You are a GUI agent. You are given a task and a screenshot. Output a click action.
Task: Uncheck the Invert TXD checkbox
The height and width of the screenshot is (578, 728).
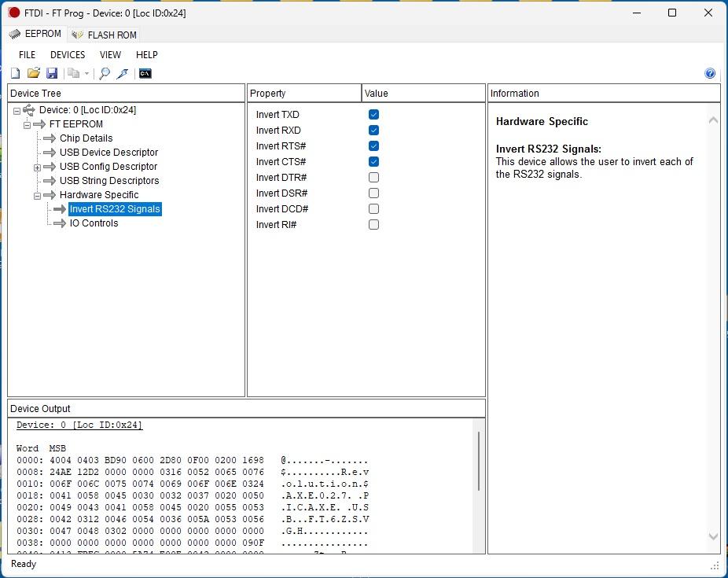coord(373,115)
